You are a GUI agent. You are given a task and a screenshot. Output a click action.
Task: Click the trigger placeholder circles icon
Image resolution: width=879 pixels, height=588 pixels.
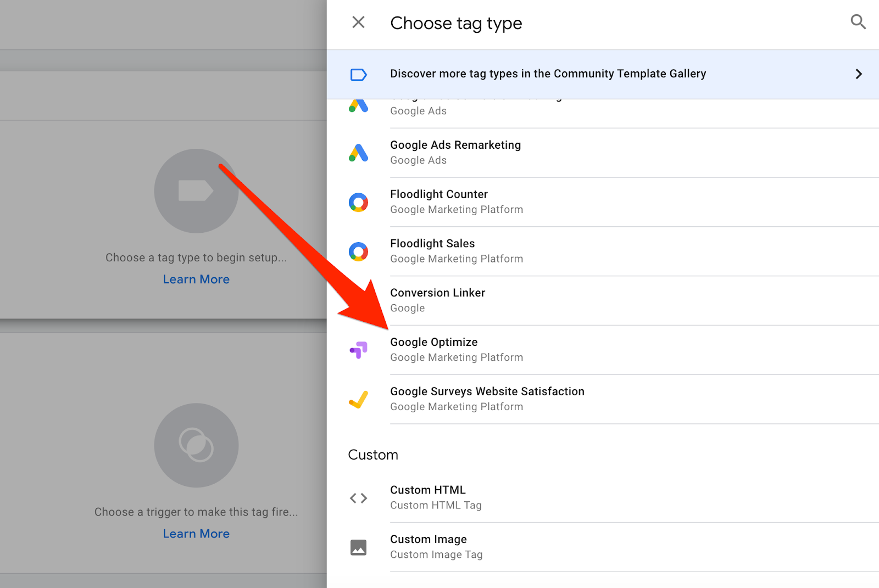click(x=196, y=445)
